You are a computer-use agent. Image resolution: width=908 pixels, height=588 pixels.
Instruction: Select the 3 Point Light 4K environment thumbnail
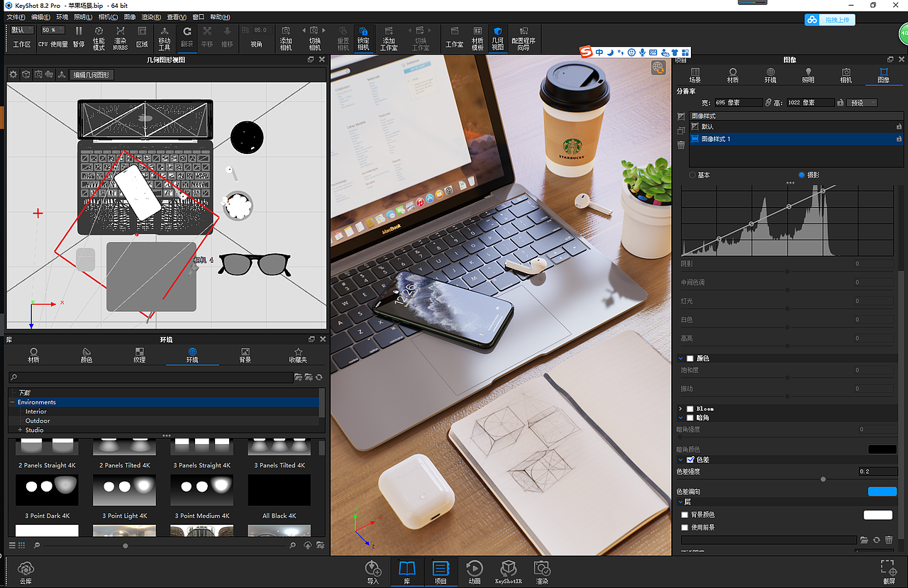pyautogui.click(x=125, y=489)
